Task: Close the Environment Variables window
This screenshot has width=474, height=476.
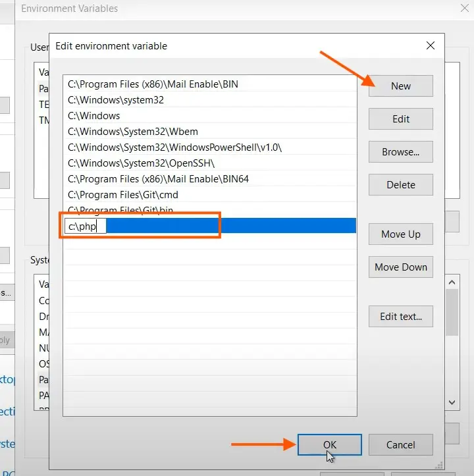Action: coord(465,8)
